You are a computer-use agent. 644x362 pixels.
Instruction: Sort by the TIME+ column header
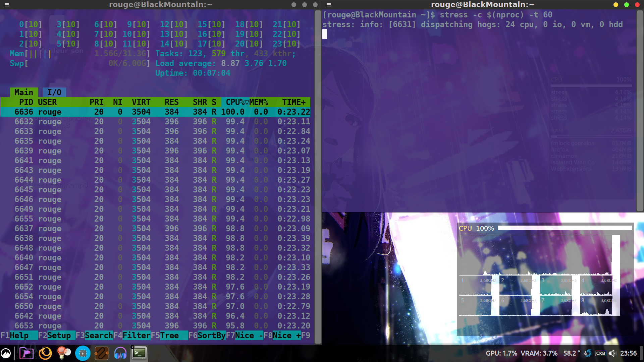pyautogui.click(x=293, y=102)
